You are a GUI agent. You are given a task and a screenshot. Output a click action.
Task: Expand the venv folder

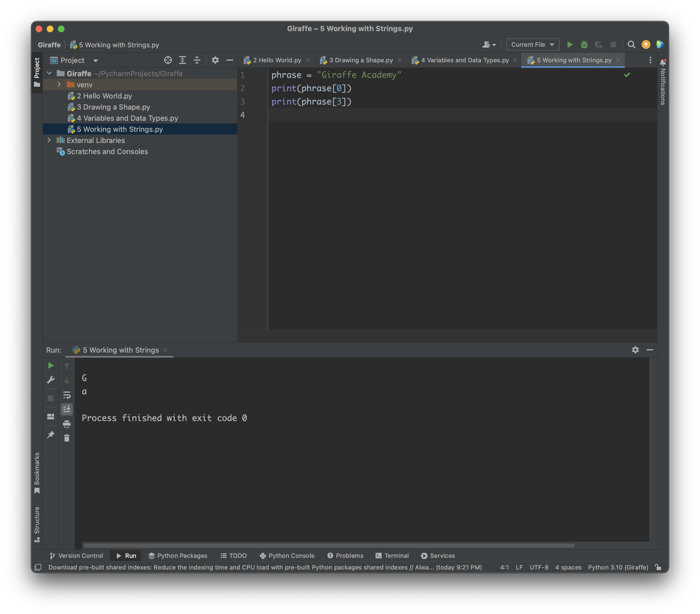point(59,85)
